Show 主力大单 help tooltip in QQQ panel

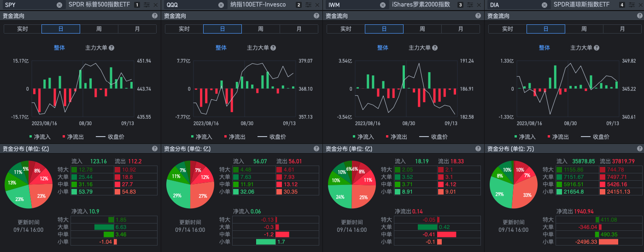pyautogui.click(x=273, y=48)
